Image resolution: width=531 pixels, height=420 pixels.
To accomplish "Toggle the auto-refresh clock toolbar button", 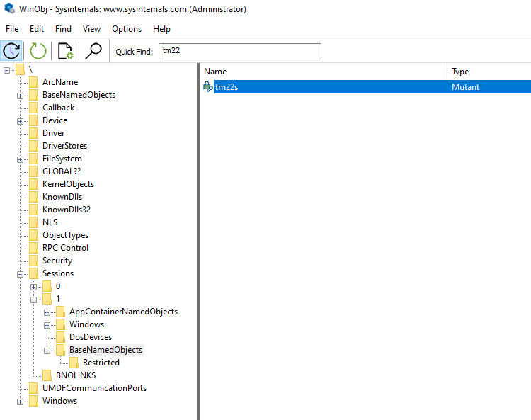I will point(11,51).
